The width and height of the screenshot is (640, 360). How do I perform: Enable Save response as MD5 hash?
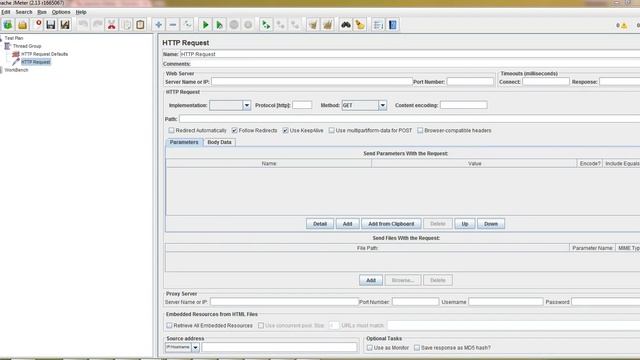click(417, 348)
